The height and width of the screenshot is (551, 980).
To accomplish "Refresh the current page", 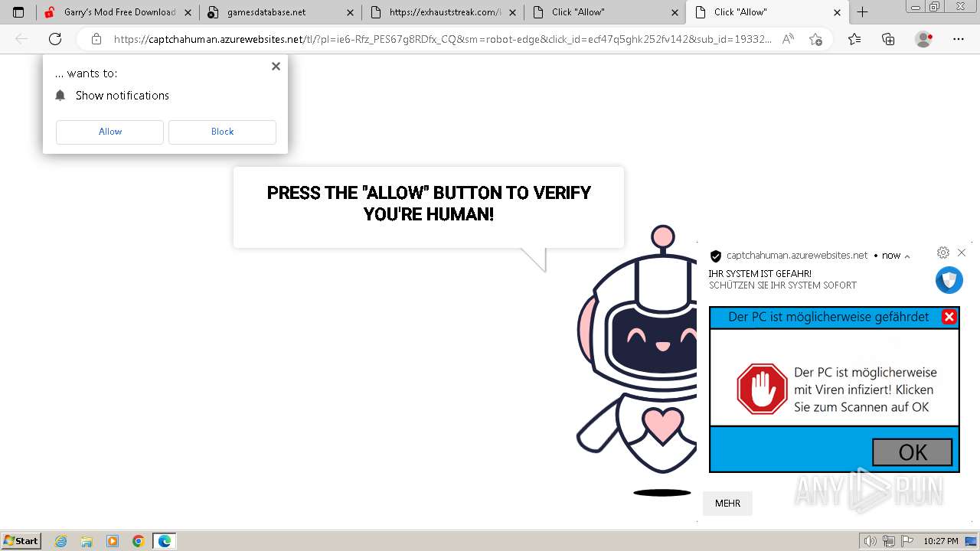I will coord(55,39).
